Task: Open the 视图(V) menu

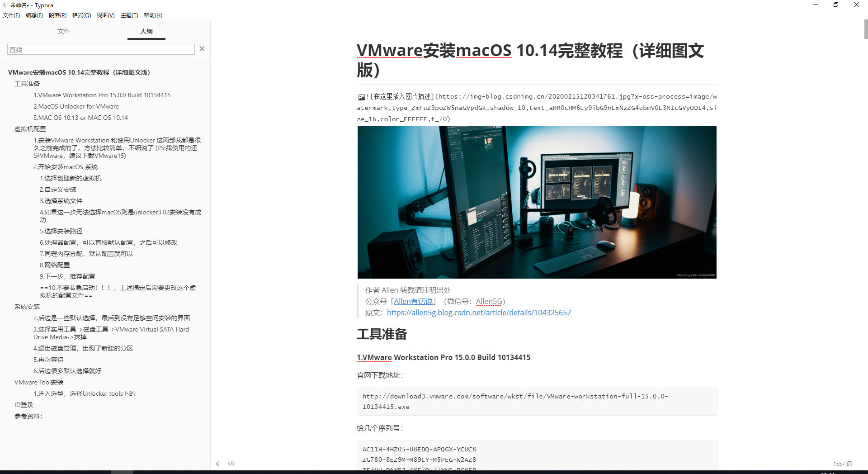Action: (x=105, y=15)
